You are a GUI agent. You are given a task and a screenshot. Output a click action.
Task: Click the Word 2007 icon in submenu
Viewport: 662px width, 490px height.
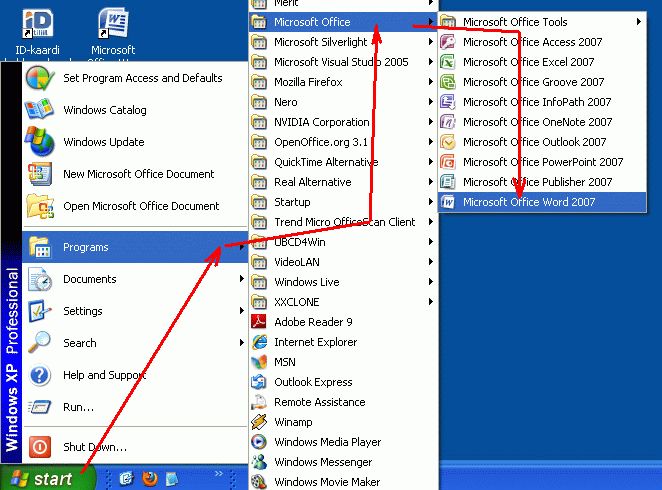tap(448, 202)
